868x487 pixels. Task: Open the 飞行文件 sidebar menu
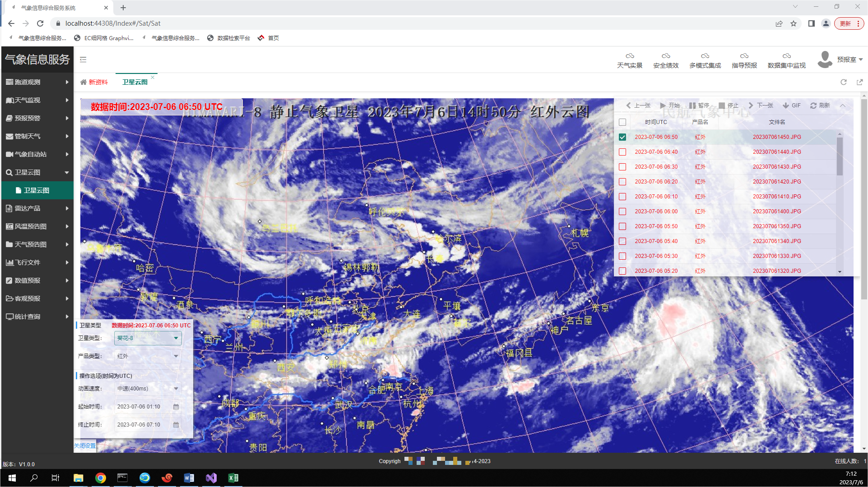(37, 262)
